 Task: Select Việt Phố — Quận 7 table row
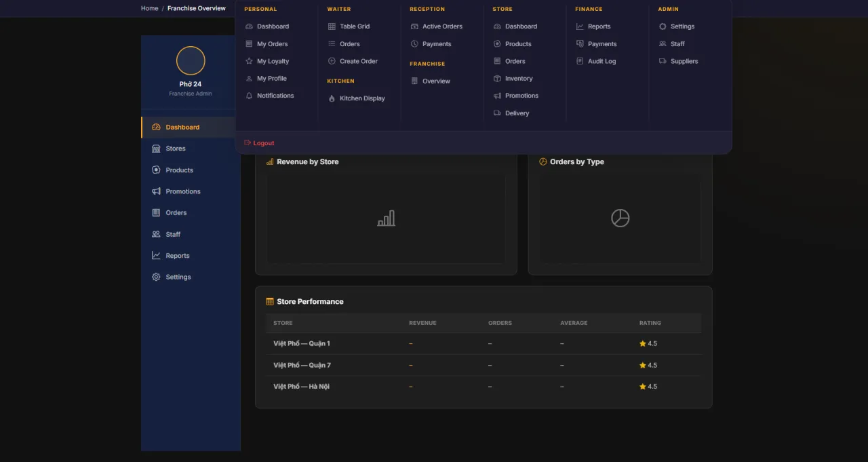(x=484, y=365)
